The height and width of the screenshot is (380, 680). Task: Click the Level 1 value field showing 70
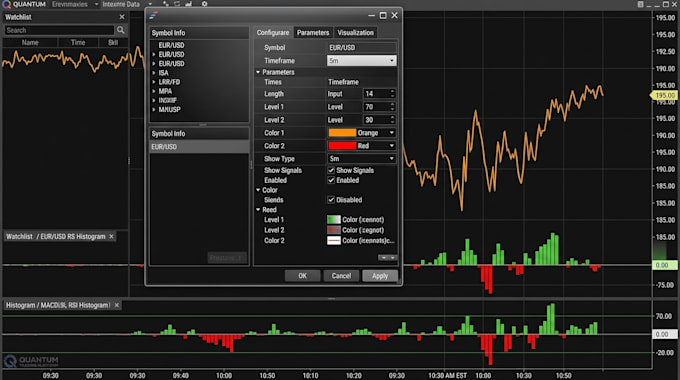tap(376, 107)
